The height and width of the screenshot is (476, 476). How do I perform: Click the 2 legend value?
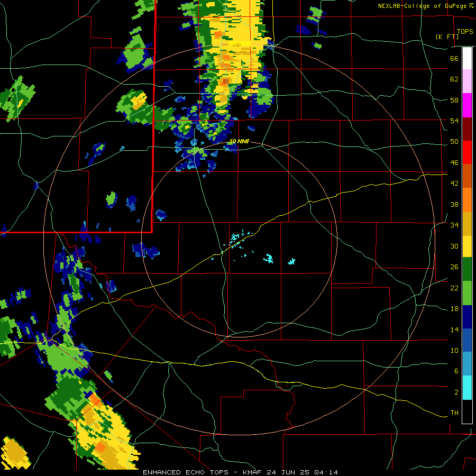[456, 392]
